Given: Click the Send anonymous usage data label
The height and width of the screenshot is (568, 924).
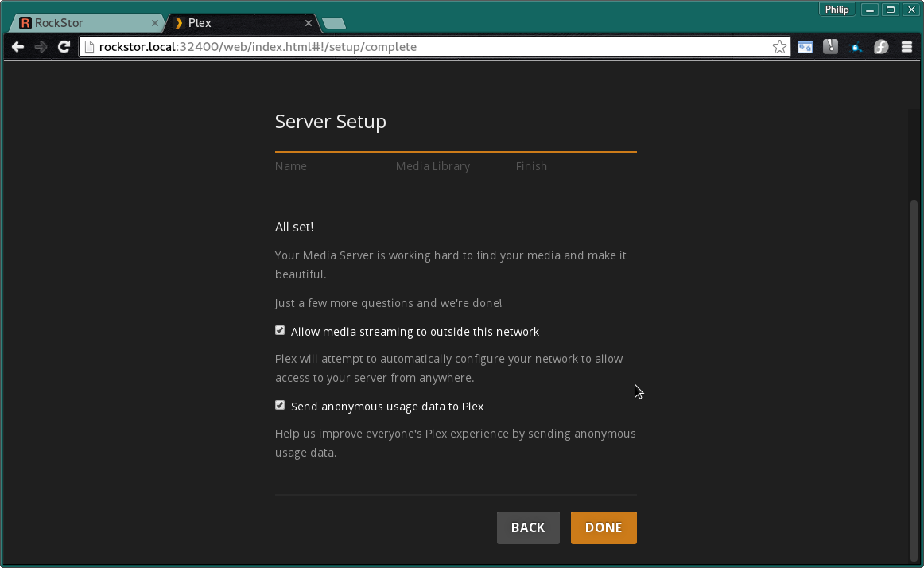Looking at the screenshot, I should click(x=387, y=407).
